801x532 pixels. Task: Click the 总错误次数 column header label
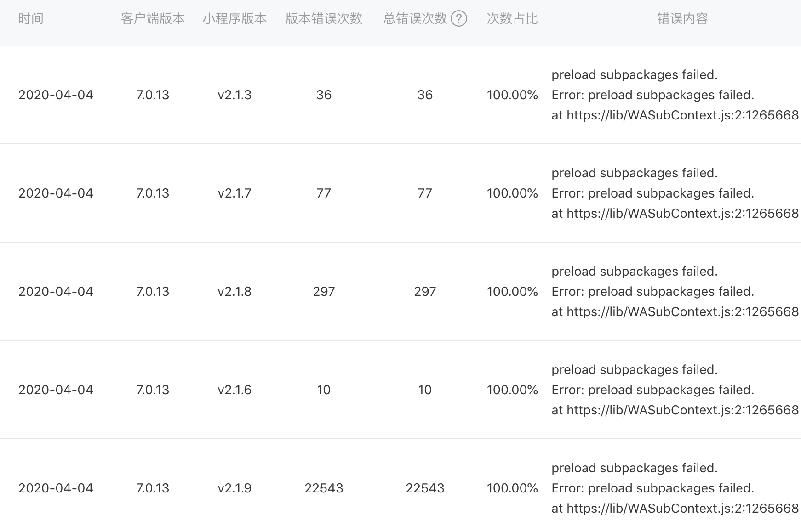tap(415, 19)
